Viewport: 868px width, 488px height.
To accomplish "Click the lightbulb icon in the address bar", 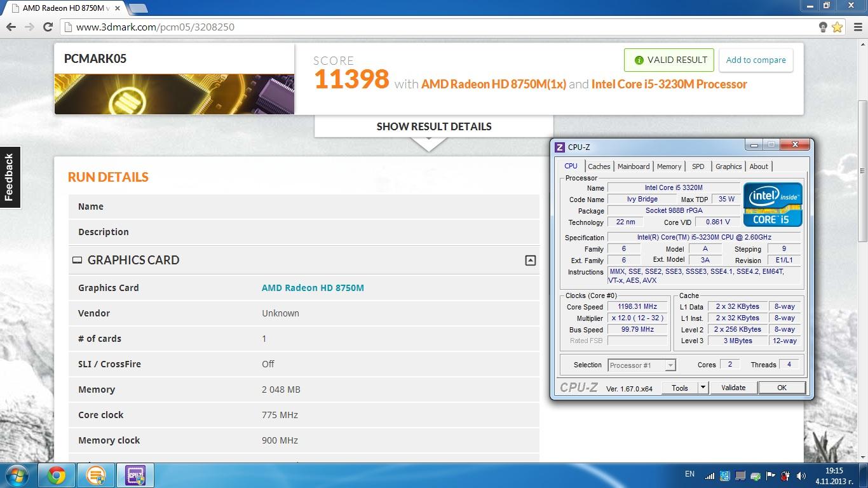I will click(823, 27).
